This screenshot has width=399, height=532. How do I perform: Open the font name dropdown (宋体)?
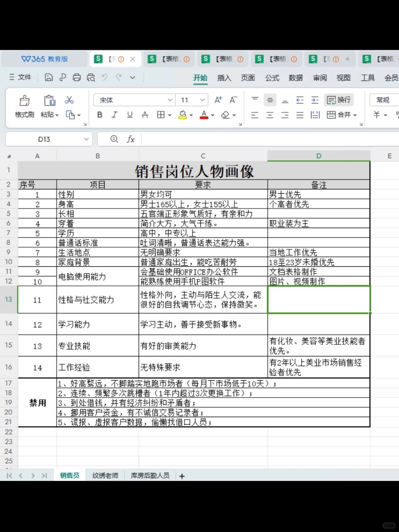(x=170, y=100)
